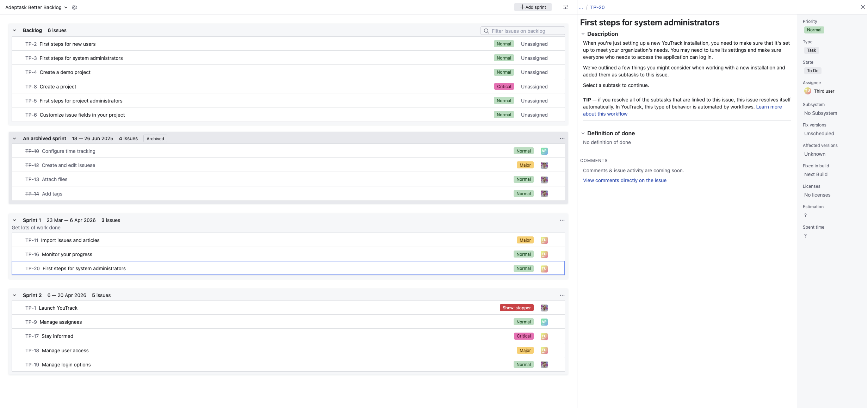Open View comments directly on the issue
Image resolution: width=868 pixels, height=408 pixels.
[625, 180]
